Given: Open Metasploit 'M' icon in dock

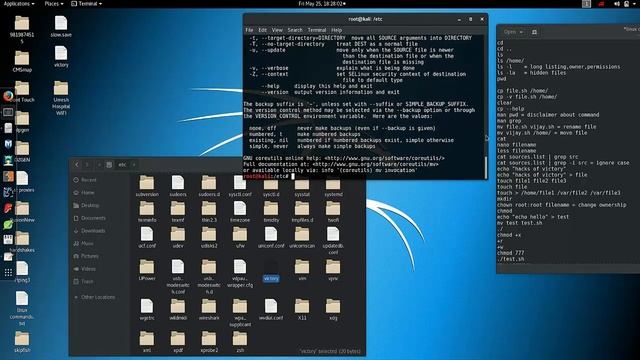Looking at the screenshot, I should [x=8, y=144].
